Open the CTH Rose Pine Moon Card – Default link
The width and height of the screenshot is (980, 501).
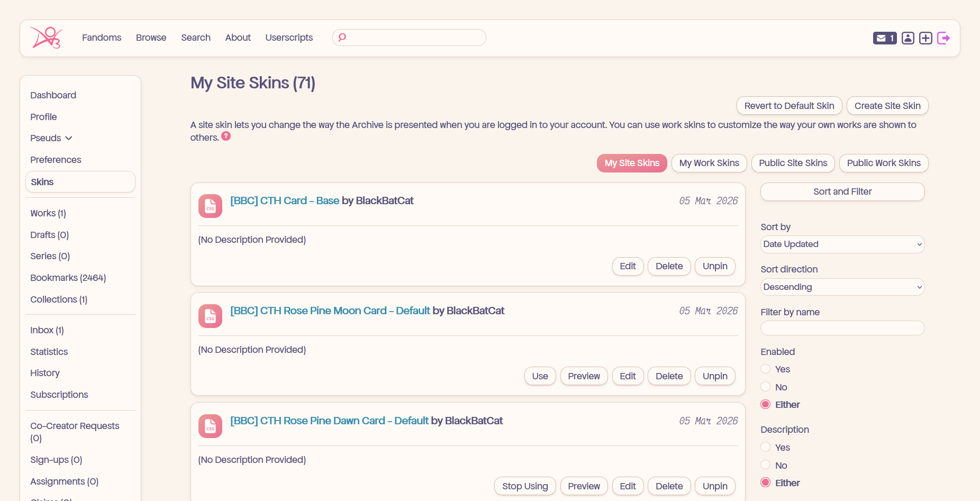(x=330, y=311)
